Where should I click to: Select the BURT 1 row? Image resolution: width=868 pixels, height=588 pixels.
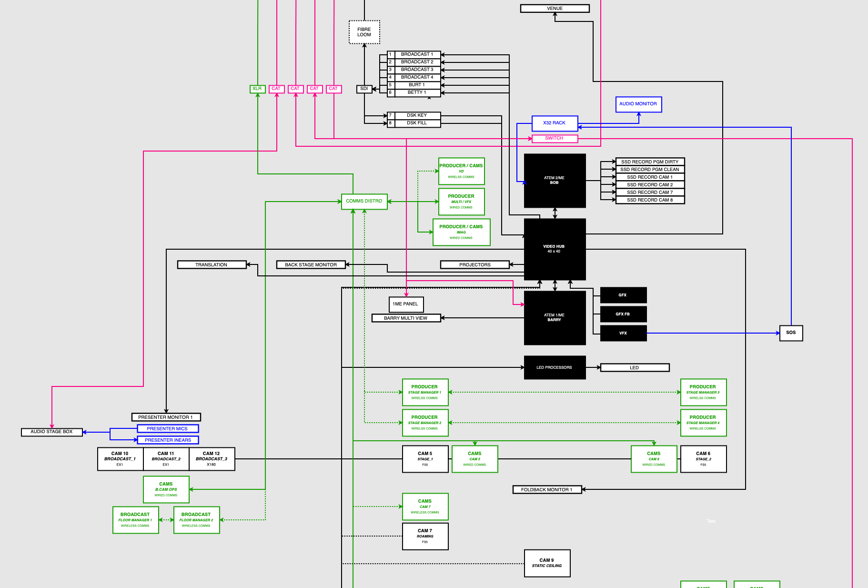(x=414, y=85)
